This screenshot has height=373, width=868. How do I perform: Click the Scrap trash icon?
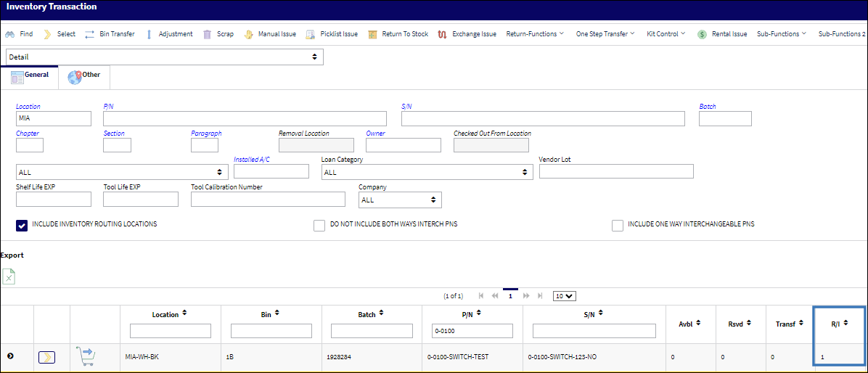pyautogui.click(x=208, y=34)
